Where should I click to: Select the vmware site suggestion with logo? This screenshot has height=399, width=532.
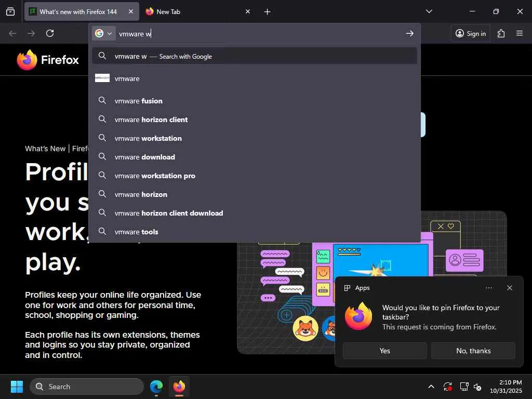coord(255,78)
